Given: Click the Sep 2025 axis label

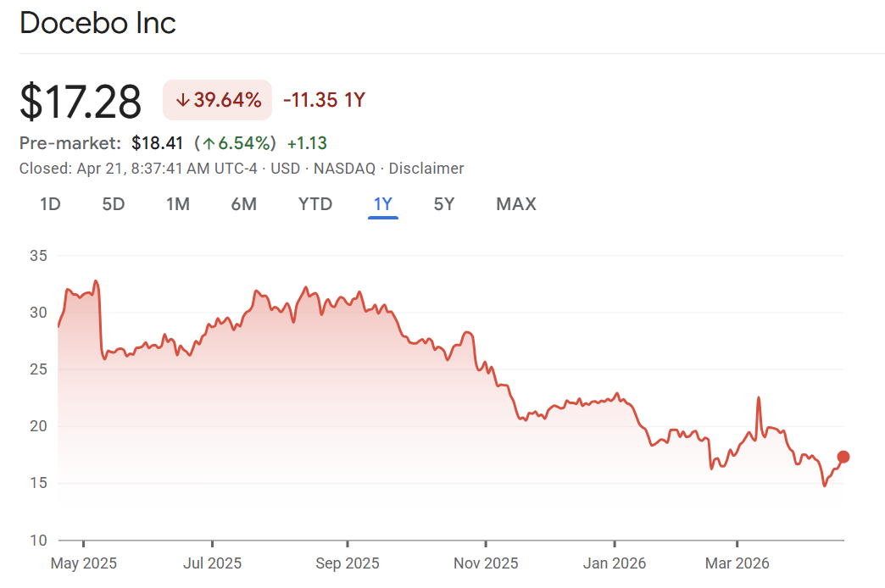Looking at the screenshot, I should (x=347, y=563).
